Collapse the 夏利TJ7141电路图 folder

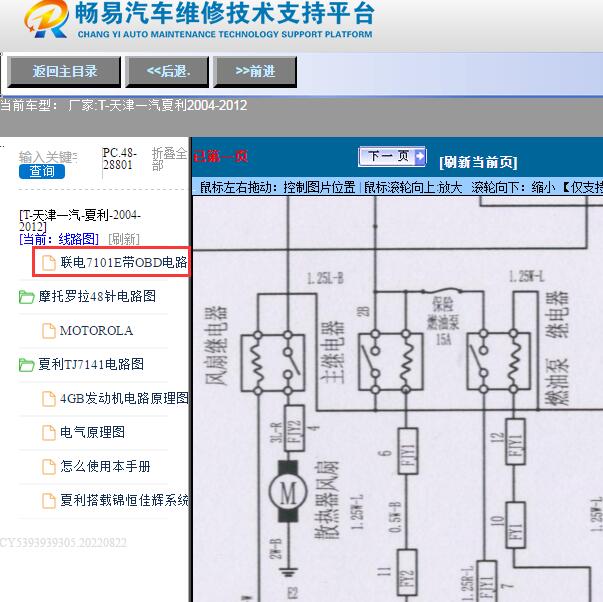pos(91,364)
